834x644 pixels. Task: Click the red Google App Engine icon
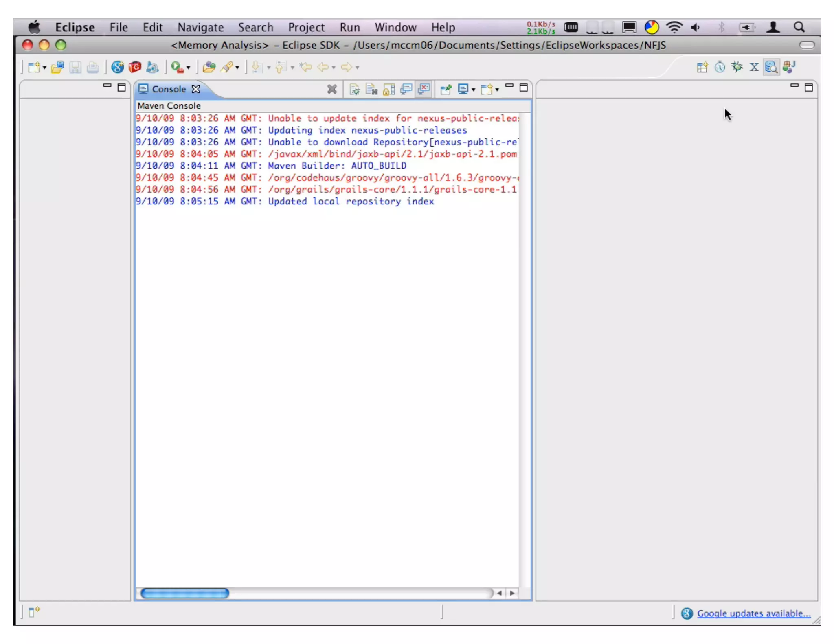pos(135,67)
